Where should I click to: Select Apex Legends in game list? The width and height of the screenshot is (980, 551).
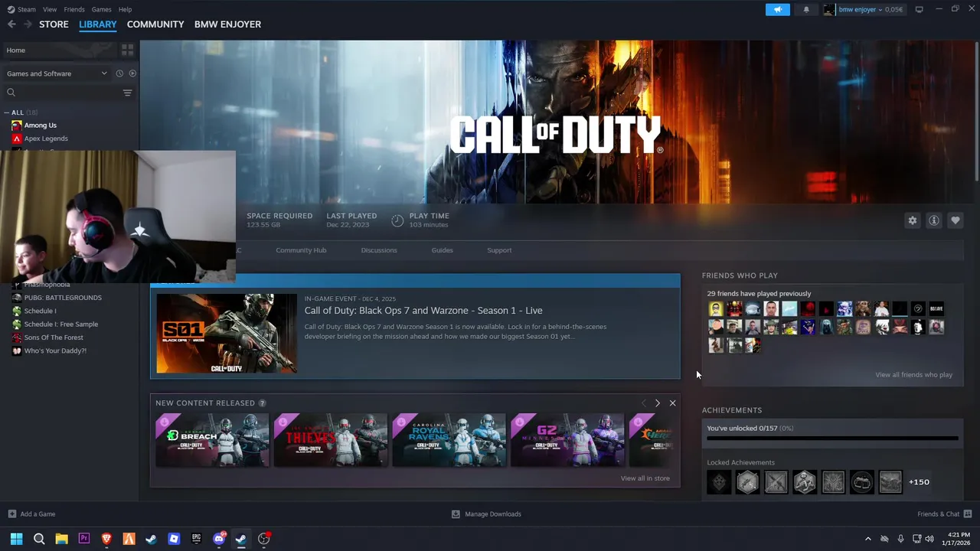pos(46,139)
